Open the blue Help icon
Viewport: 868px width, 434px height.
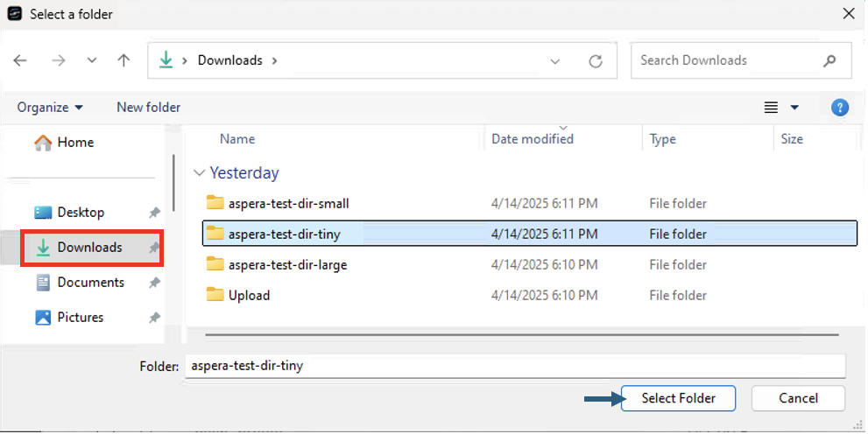coord(840,108)
